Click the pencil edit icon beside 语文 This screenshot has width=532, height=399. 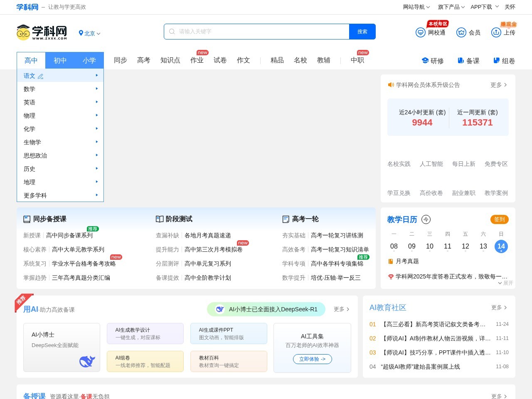point(40,76)
